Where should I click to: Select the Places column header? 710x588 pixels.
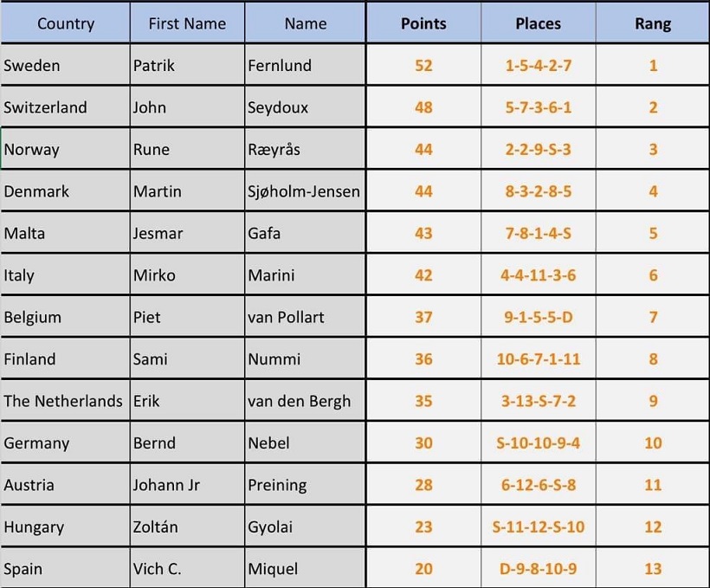pos(538,23)
